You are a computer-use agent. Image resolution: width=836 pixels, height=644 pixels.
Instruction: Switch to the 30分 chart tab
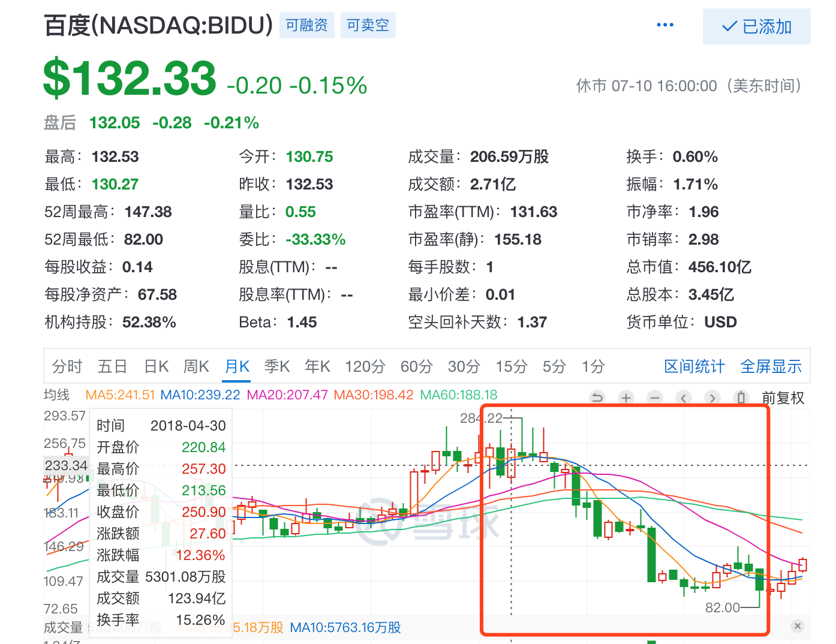pos(464,366)
